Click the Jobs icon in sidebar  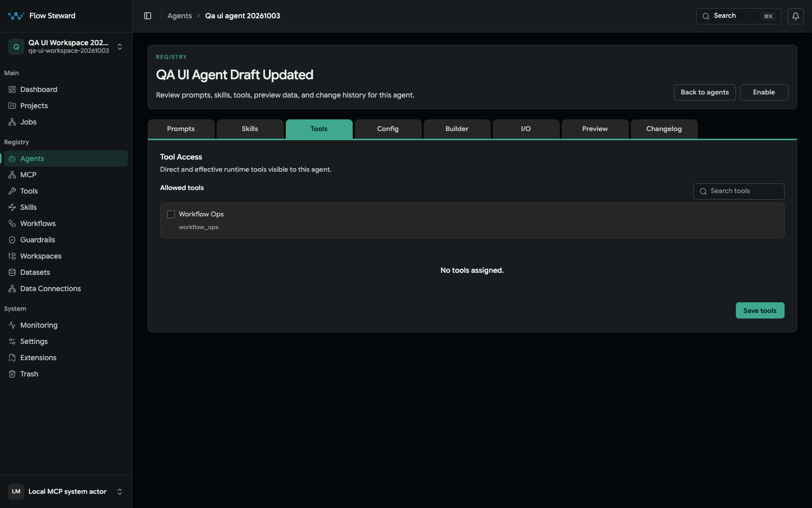(x=12, y=122)
